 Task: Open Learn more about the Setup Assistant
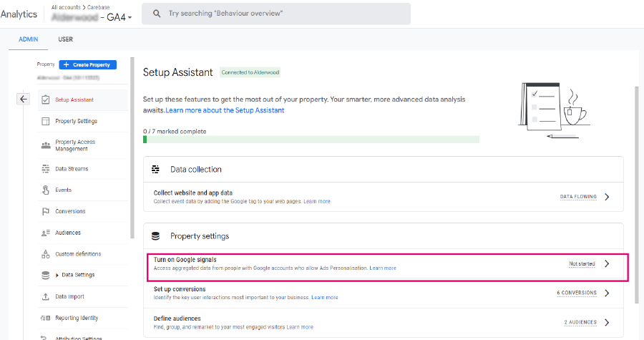click(x=225, y=110)
